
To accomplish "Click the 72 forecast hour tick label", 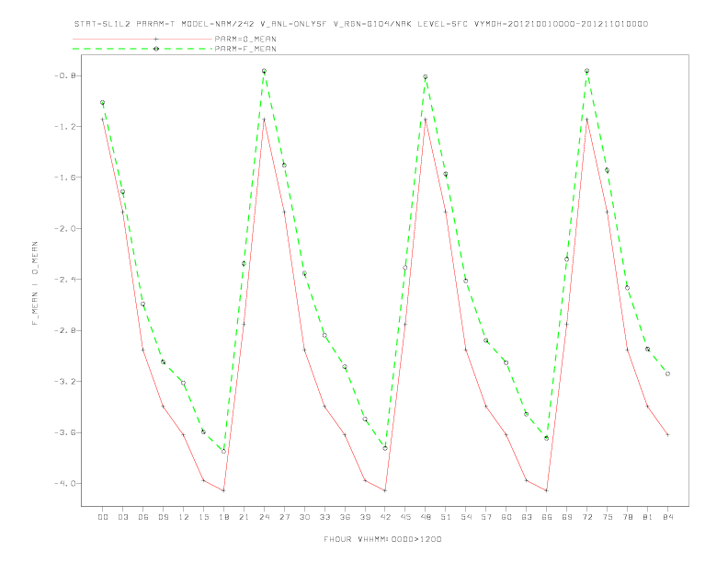I will [586, 517].
